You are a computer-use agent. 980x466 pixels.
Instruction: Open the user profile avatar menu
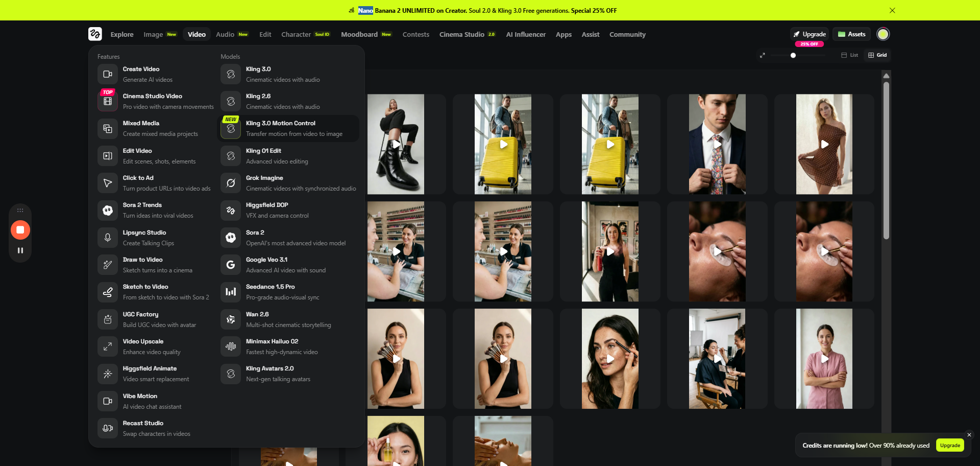click(883, 34)
